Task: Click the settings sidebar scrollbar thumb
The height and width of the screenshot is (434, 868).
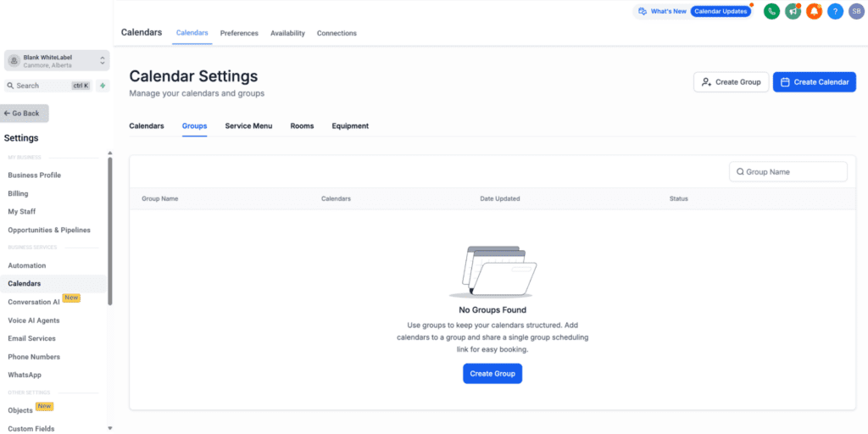Action: coord(109,231)
